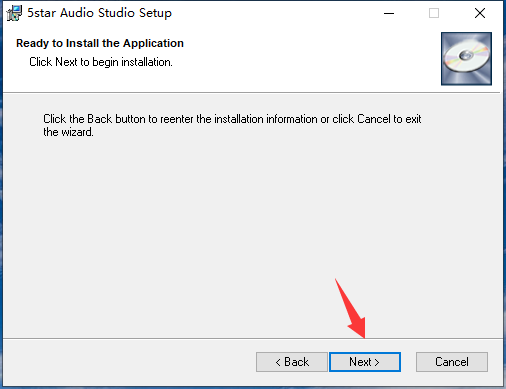The height and width of the screenshot is (389, 506).
Task: Click the red arrow annotation pointing at Next
Action: (x=353, y=309)
